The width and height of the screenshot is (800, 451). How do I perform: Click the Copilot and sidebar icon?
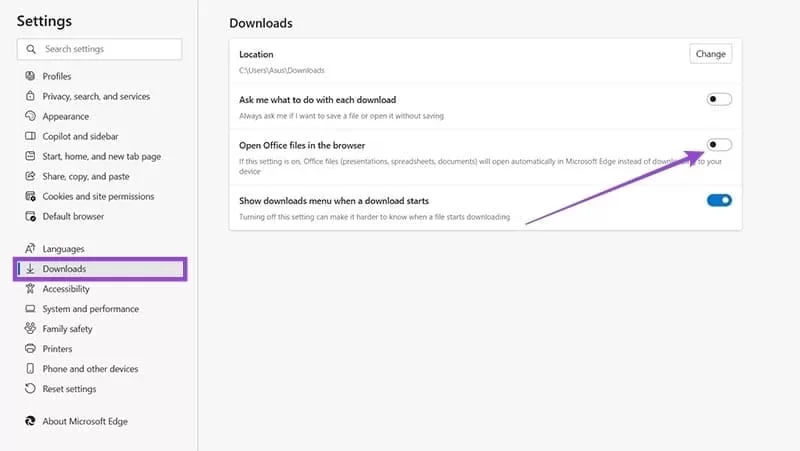coord(30,136)
